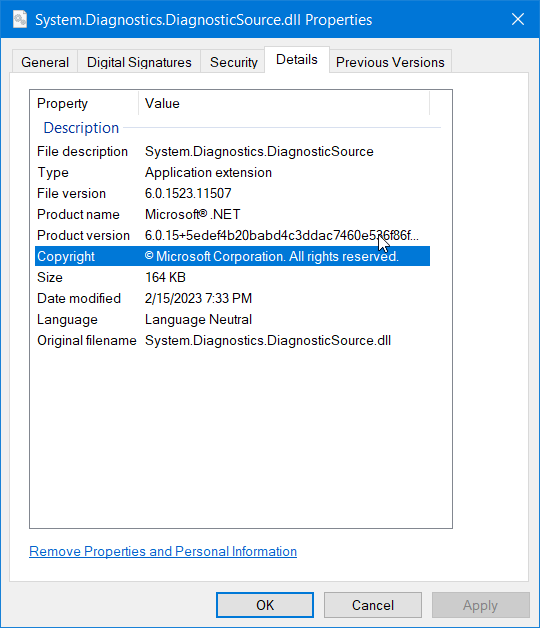Select the System.Diagnostics.DiagnosticSource file description value
This screenshot has height=628, width=540.
point(259,151)
